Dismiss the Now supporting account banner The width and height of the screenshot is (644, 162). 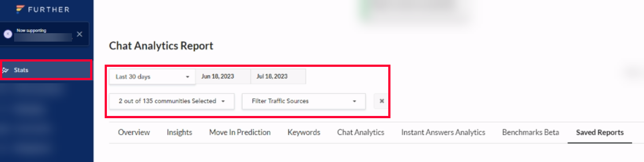80,34
